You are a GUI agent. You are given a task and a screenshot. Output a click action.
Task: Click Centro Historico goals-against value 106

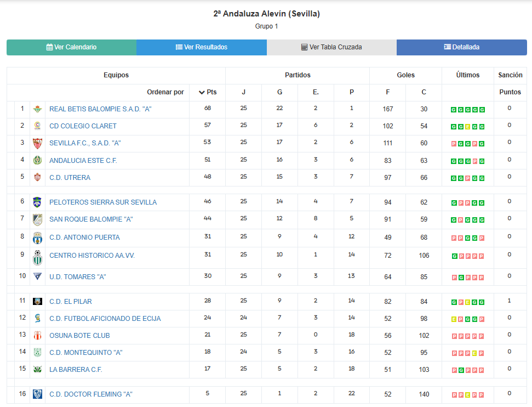pyautogui.click(x=424, y=255)
